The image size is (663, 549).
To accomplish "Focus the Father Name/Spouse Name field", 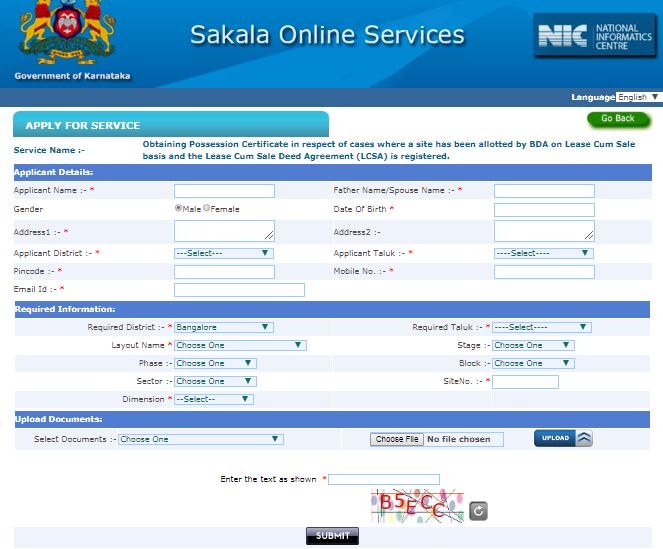I will click(544, 191).
